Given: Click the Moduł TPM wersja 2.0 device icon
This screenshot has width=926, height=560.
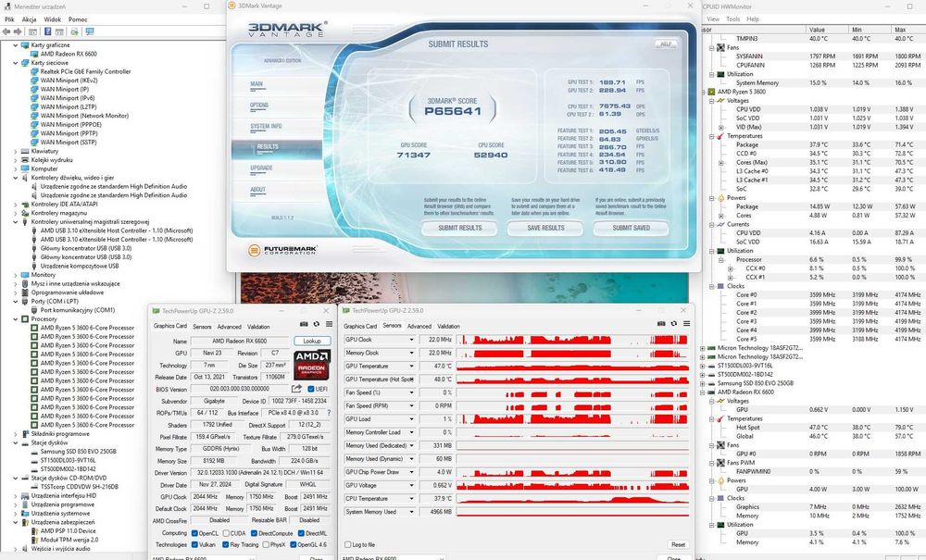Looking at the screenshot, I should coord(35,540).
